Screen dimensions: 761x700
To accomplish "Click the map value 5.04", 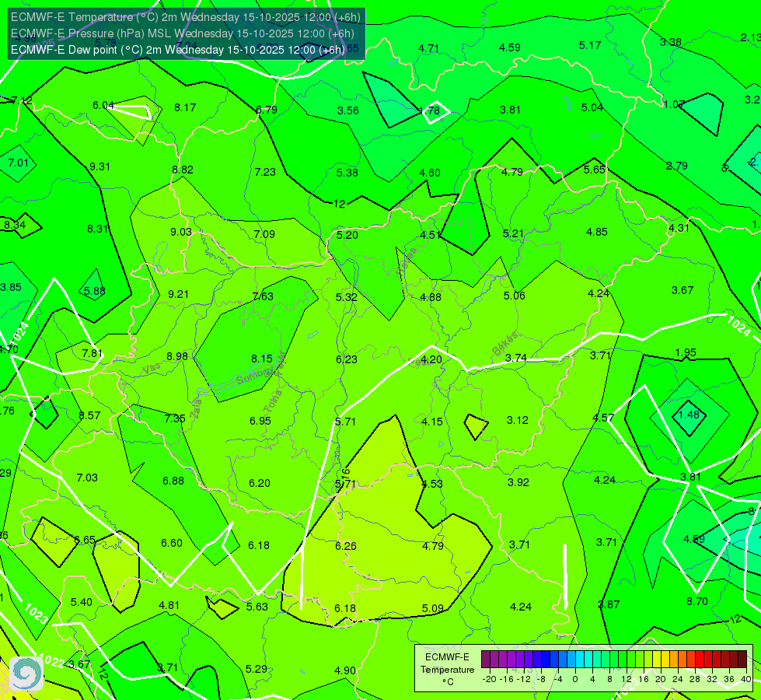I will (592, 107).
